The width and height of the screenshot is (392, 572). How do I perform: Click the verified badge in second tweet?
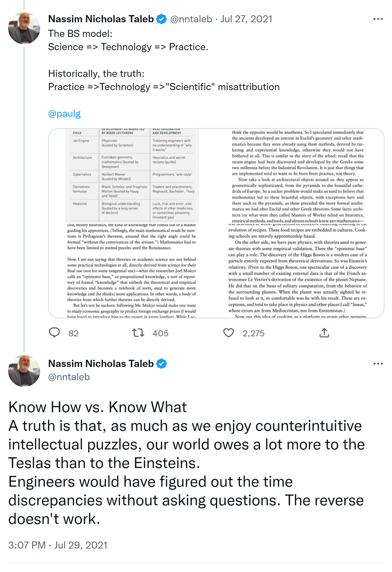click(161, 364)
